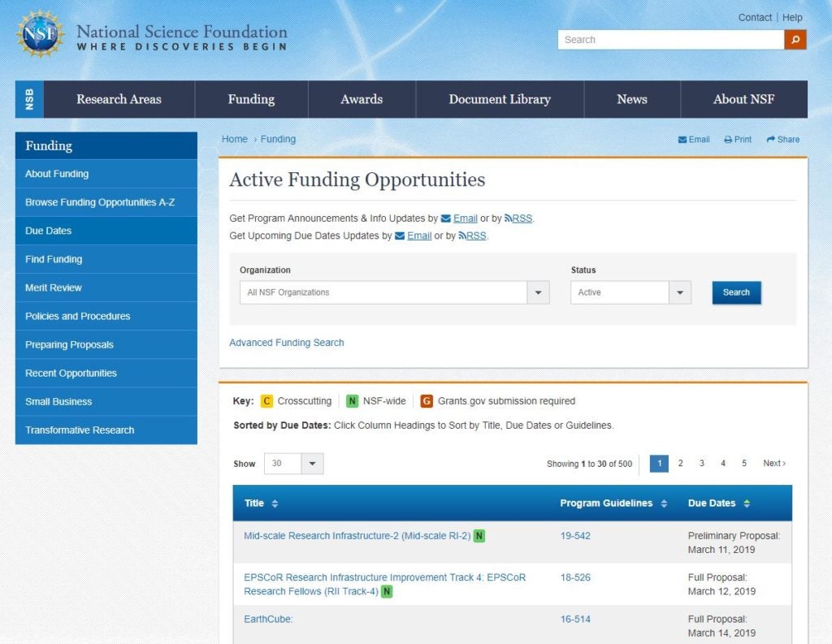Click the Print printer icon
Viewport: 832px width, 644px height.
tap(728, 140)
